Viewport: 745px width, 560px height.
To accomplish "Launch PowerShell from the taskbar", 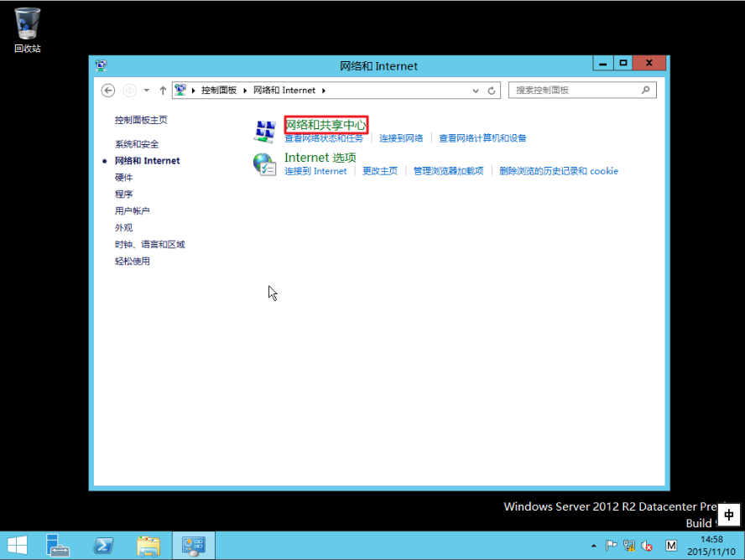I will 103,545.
